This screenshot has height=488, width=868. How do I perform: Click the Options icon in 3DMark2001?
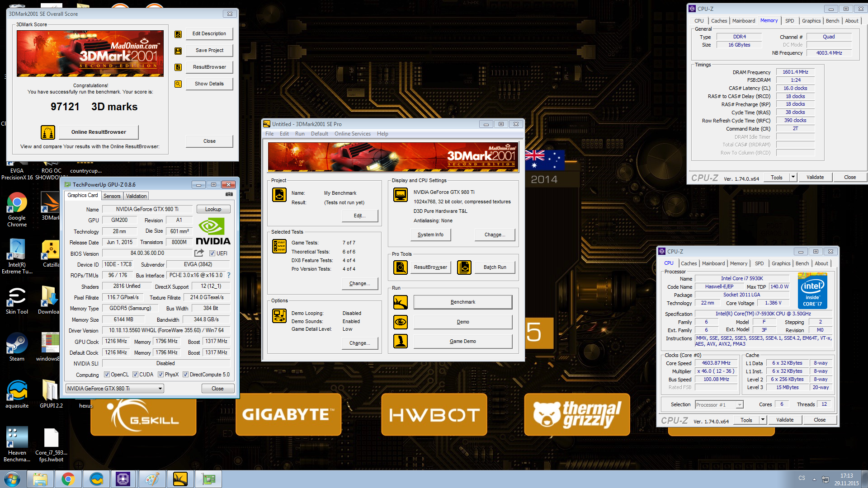(x=279, y=316)
